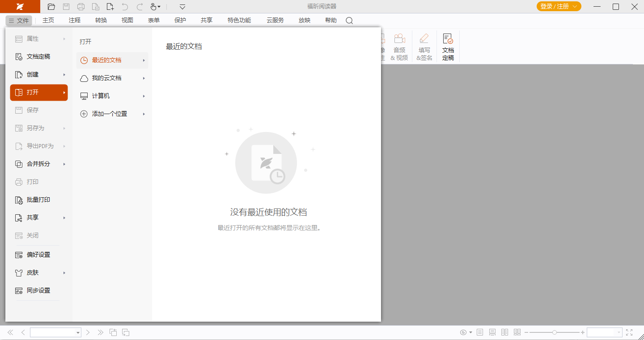The image size is (644, 340).
Task: Expand 共享 in the file menu
Action: pos(39,218)
